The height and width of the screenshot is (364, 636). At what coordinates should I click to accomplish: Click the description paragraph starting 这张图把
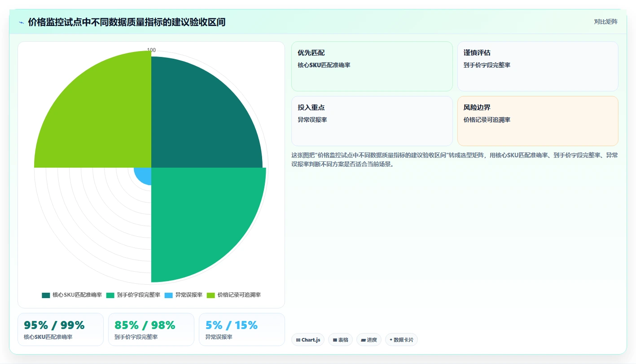pos(455,160)
